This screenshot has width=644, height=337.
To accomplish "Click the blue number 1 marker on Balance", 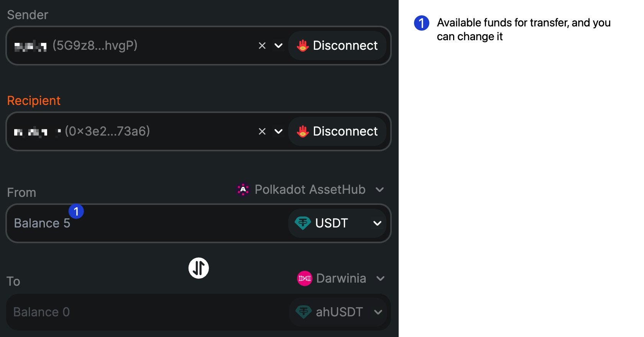I will pyautogui.click(x=76, y=211).
